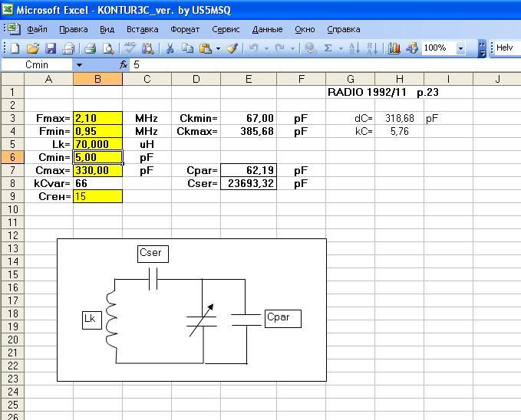
Task: Select the Format Painter brush icon
Action: pos(232,48)
